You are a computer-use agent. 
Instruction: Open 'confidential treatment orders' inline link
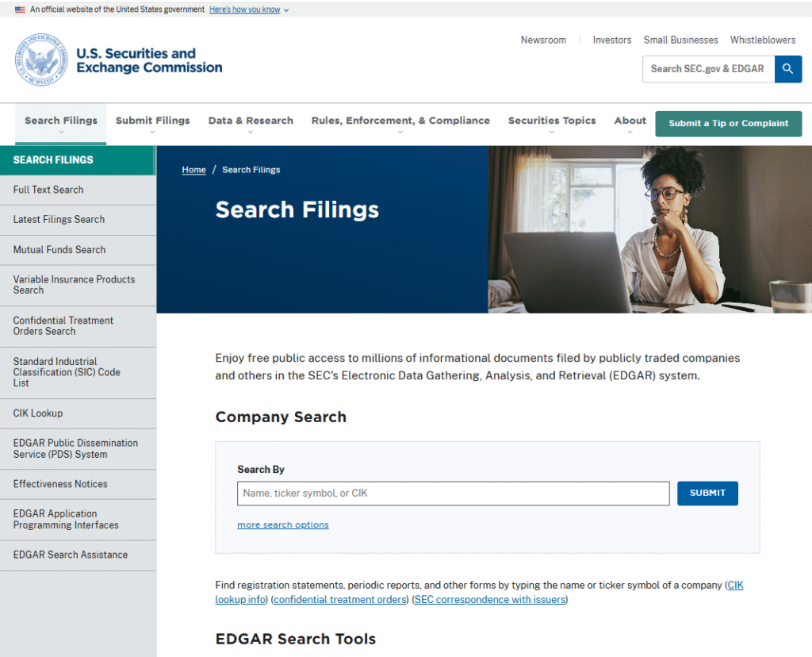pos(339,600)
